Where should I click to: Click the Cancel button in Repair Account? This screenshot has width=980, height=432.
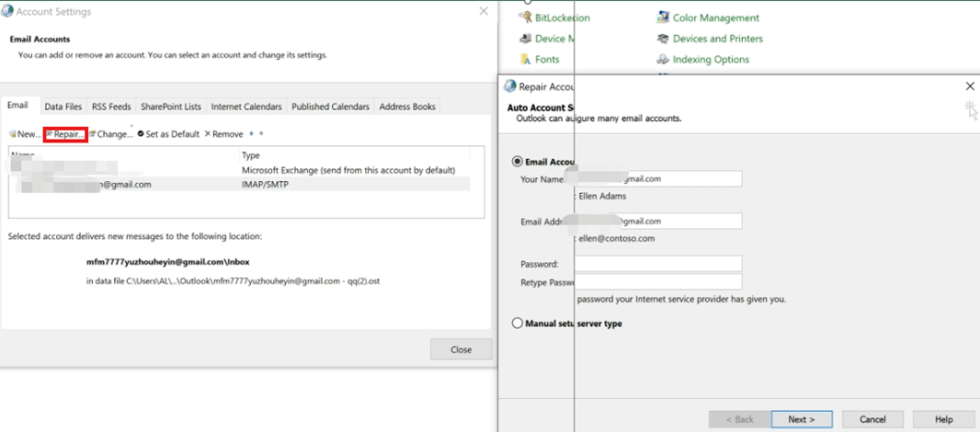[872, 419]
